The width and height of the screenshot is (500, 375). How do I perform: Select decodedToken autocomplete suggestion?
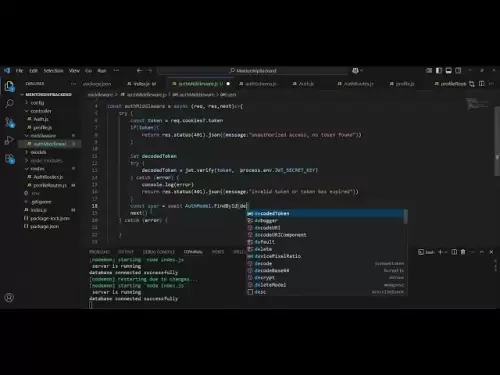point(325,213)
